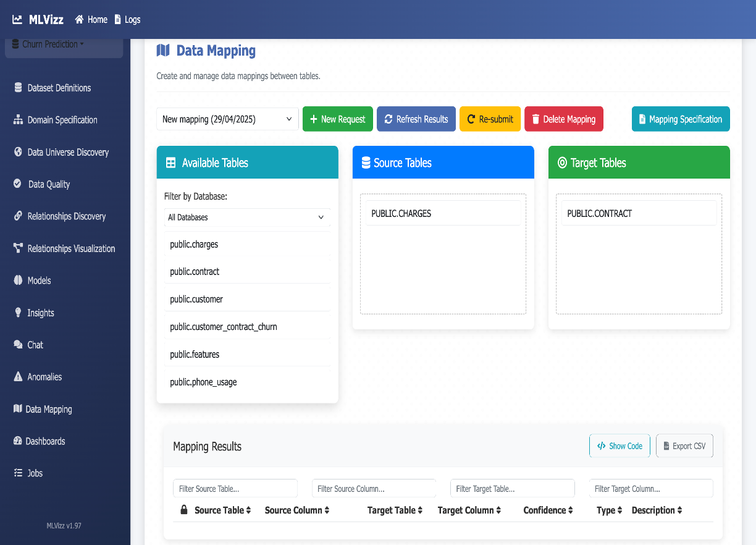
Task: Click the Logs file icon
Action: (x=117, y=20)
